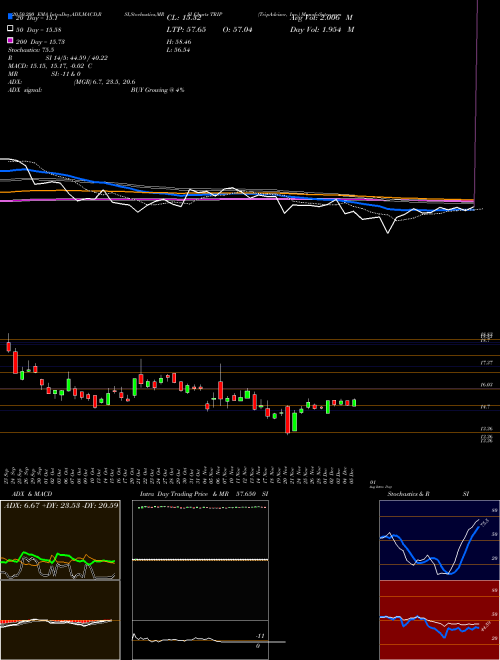The height and width of the screenshot is (660, 500).
Task: Click the 'MACD: 15.15, 15.17, -0.02 C' readout
Action: point(50,66)
